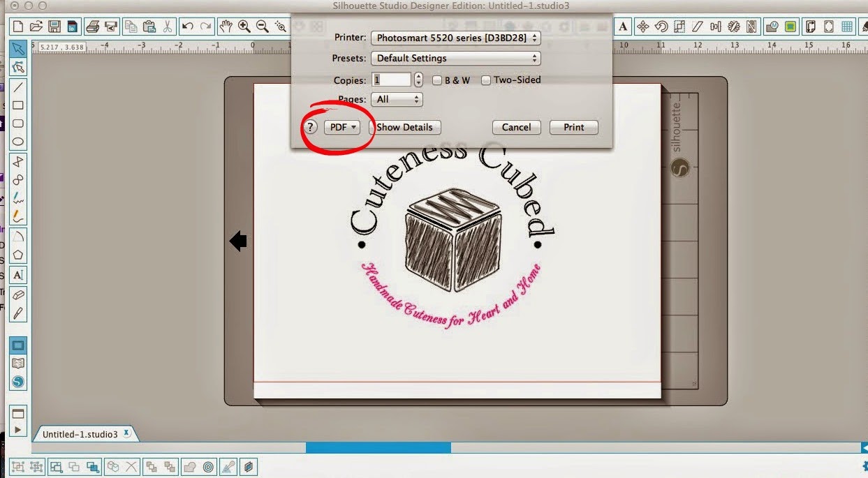Screen dimensions: 868x478
Task: Open the PDF dropdown
Action: [x=342, y=127]
